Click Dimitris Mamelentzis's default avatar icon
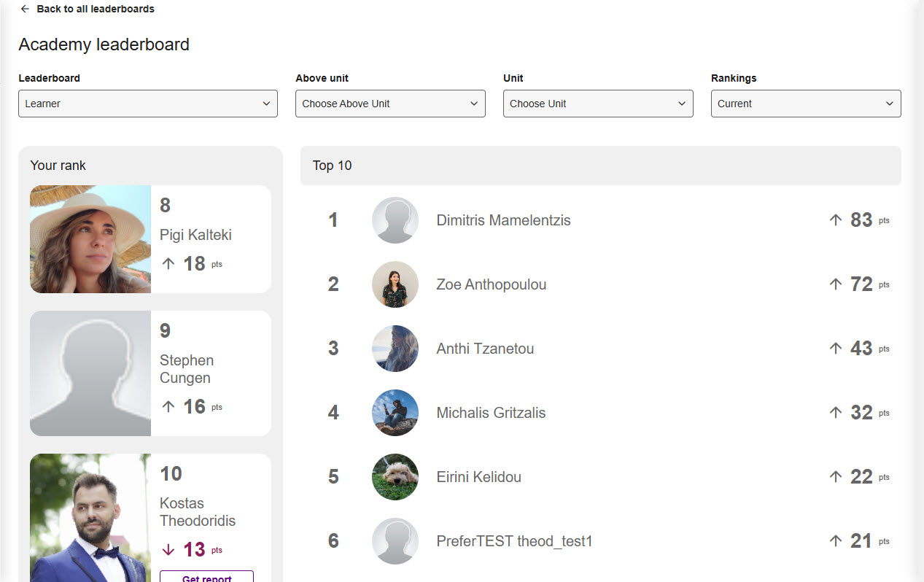 (395, 220)
